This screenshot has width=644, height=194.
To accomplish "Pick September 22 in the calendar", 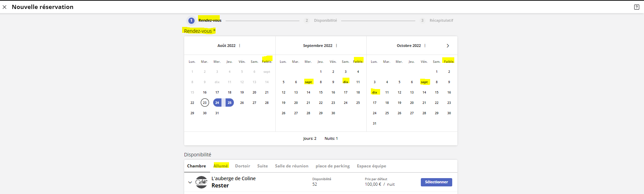I will (x=321, y=103).
